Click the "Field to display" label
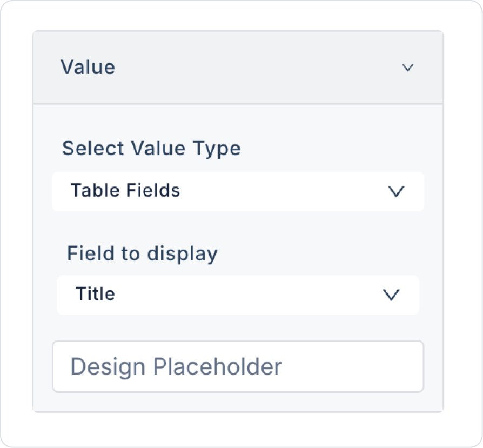483x448 pixels. pos(142,253)
